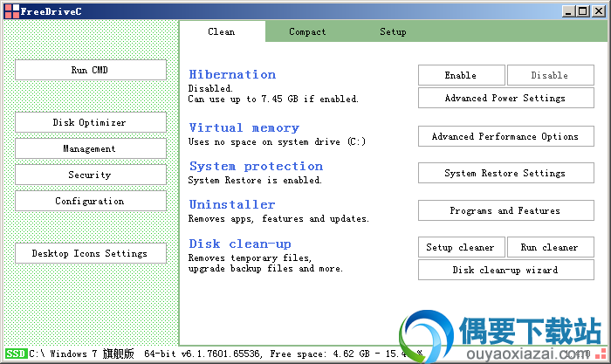This screenshot has height=364, width=611.
Task: Click 'Uses no space on system drive' text
Action: [277, 141]
